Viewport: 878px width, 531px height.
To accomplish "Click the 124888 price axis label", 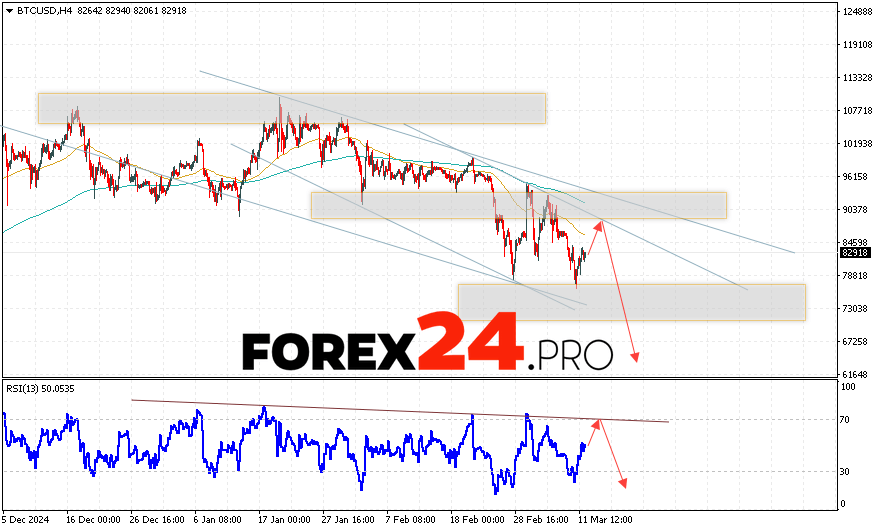I will (x=855, y=12).
